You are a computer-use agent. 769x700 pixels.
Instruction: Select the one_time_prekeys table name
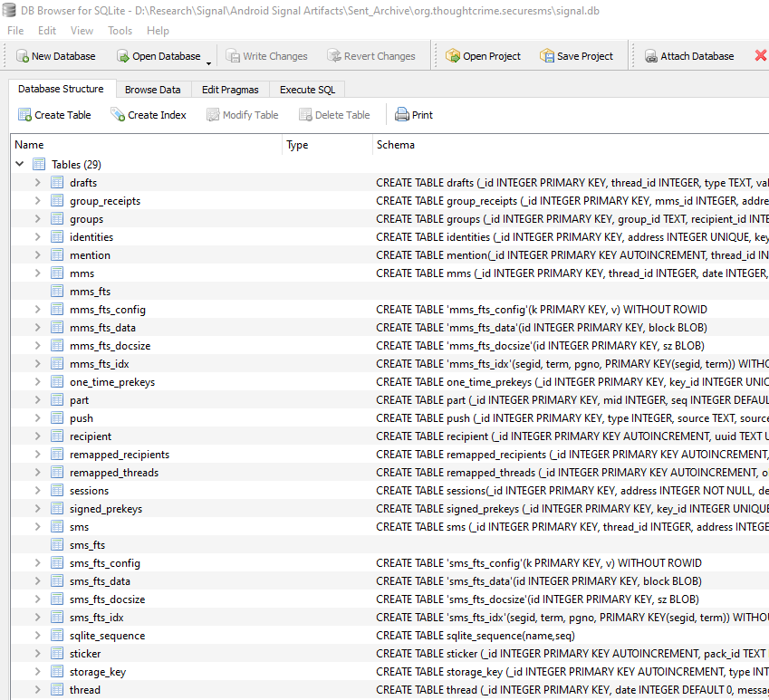(112, 382)
